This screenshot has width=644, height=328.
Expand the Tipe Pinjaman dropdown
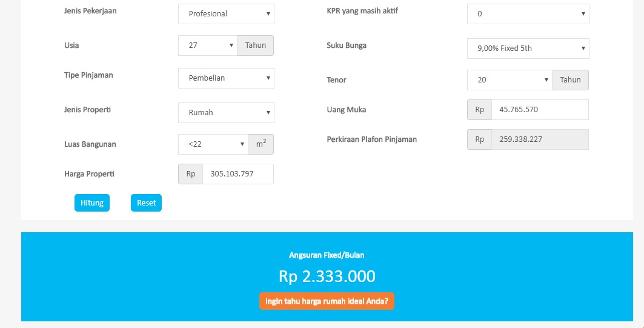pyautogui.click(x=226, y=78)
